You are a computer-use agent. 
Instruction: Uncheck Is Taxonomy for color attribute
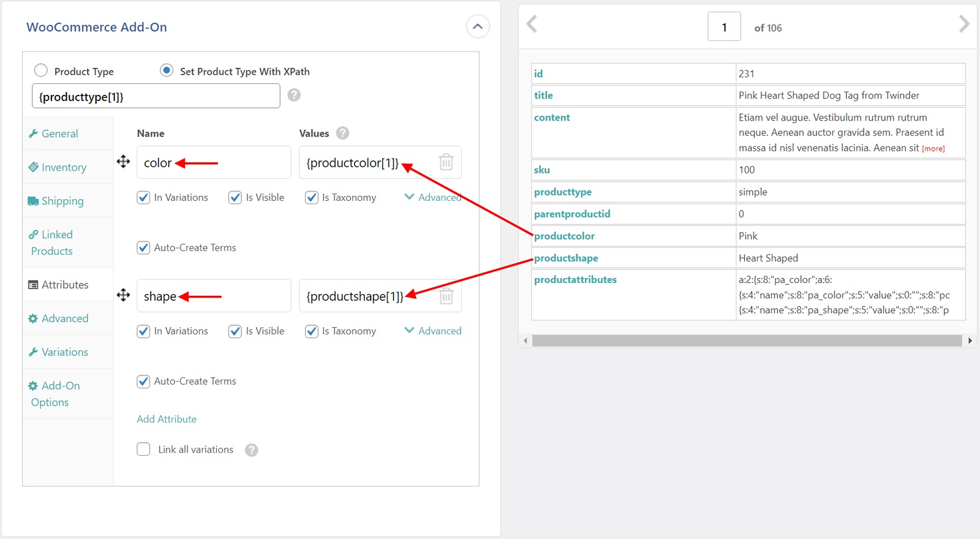click(x=312, y=198)
